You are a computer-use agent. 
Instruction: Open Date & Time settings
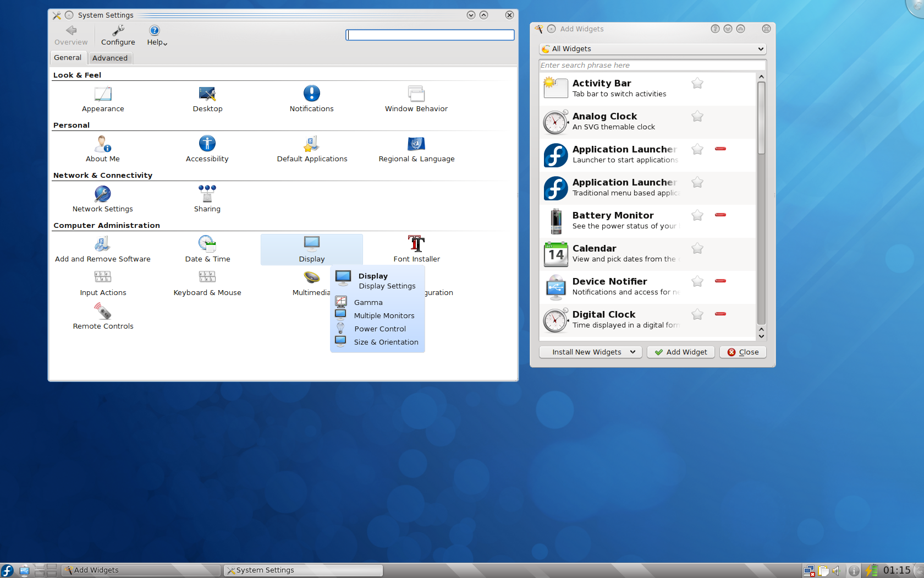pos(207,249)
